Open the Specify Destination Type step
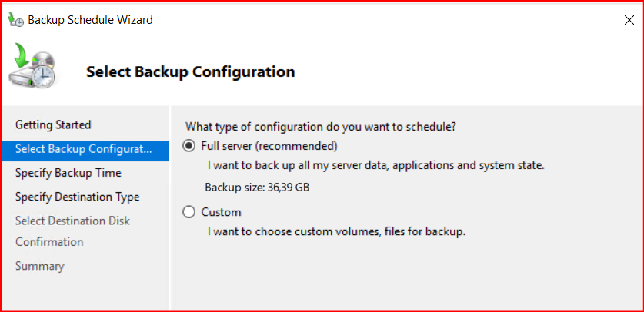644x312 pixels. [77, 197]
